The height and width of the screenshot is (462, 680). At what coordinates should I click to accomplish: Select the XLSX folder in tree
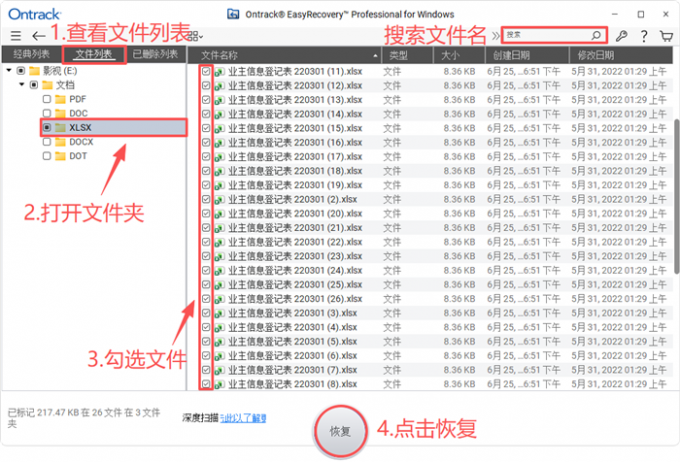[114, 128]
